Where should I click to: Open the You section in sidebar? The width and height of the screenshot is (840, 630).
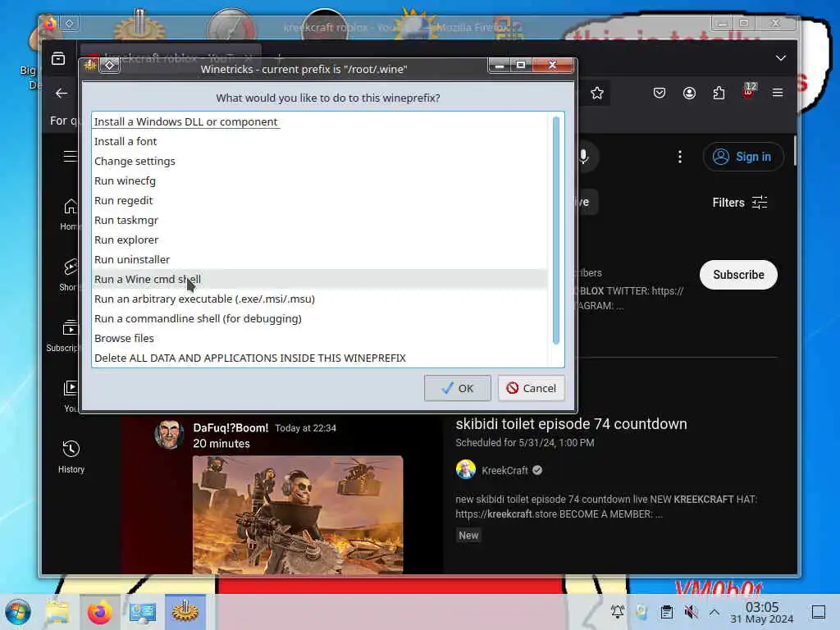(x=71, y=396)
